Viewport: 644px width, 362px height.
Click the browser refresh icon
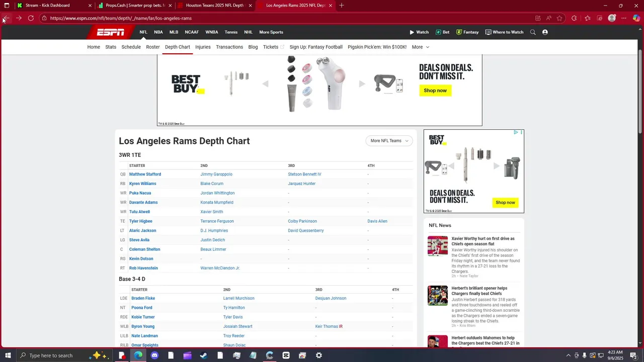point(31,18)
